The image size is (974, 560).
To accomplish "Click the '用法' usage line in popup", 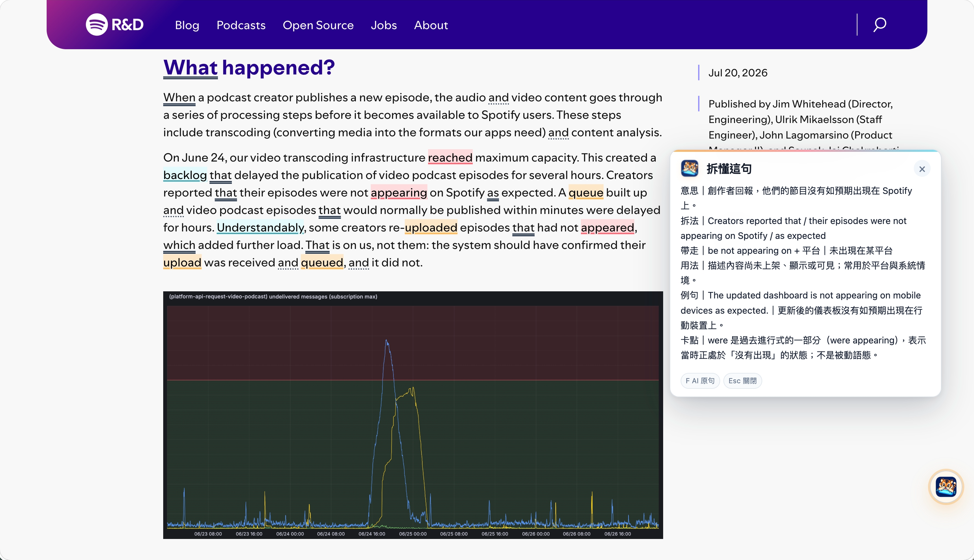I will tap(803, 273).
